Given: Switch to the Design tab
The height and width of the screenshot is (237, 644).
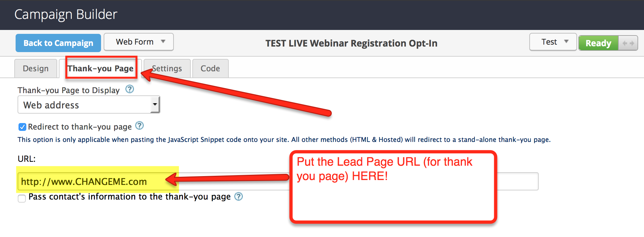Looking at the screenshot, I should pyautogui.click(x=36, y=68).
